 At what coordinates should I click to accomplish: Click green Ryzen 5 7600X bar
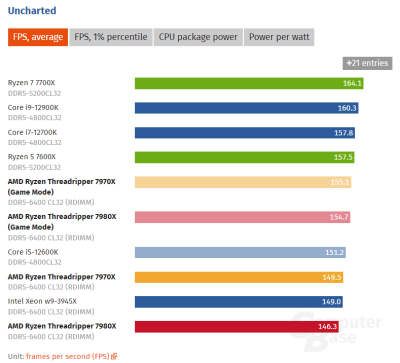tap(245, 157)
